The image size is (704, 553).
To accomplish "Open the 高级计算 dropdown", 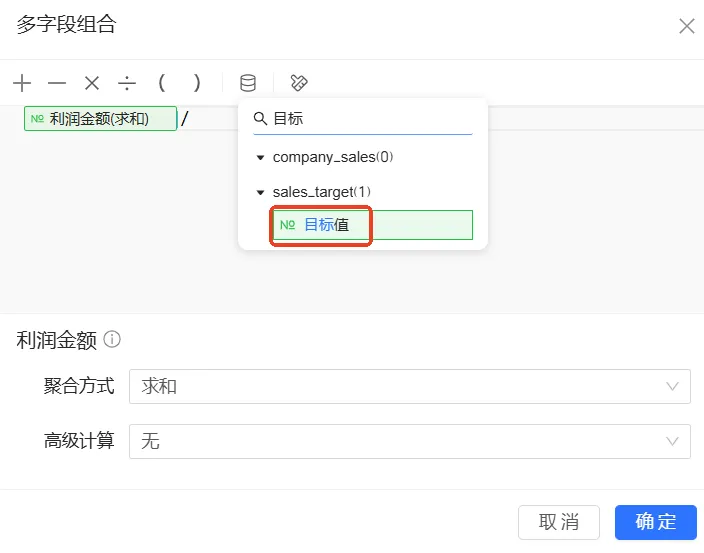I will tap(409, 441).
